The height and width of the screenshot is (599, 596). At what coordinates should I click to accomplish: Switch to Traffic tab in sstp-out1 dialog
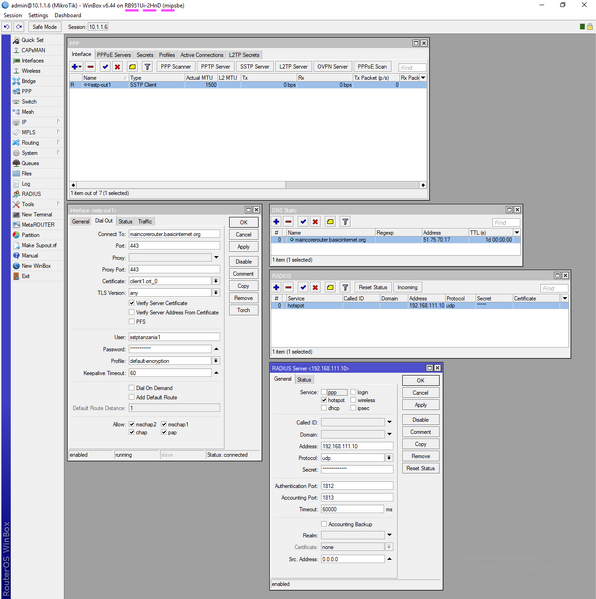click(145, 222)
